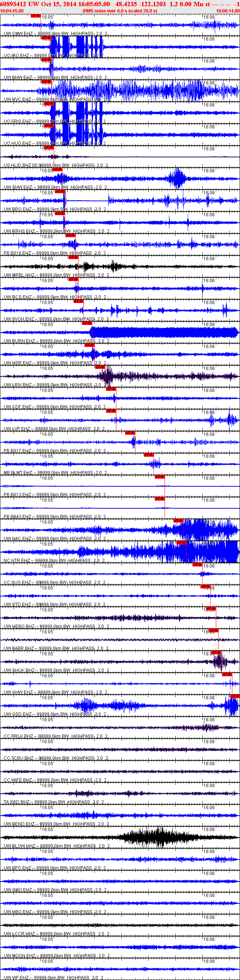The height and width of the screenshot is (980, 240).
Task: Click the red pick flag on the NAC trace
Action: (179, 521)
